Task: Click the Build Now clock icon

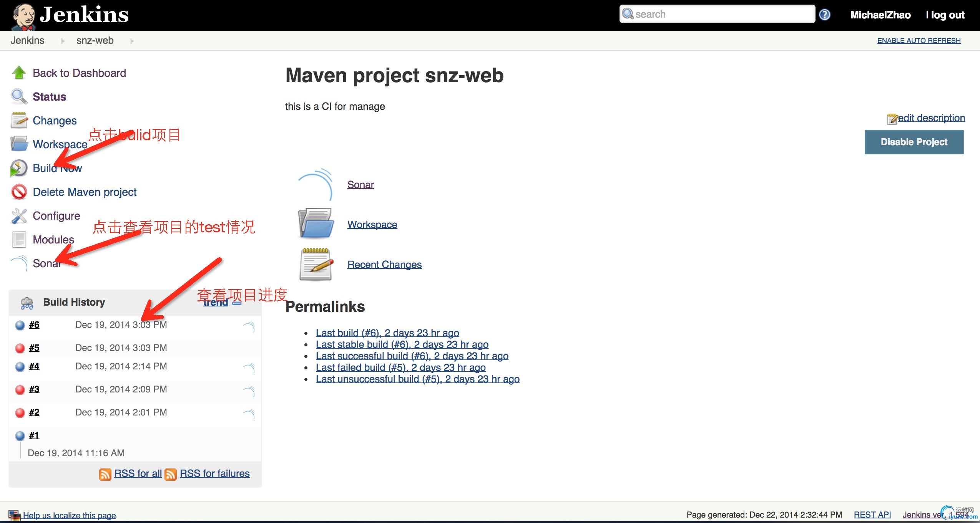Action: [x=18, y=168]
